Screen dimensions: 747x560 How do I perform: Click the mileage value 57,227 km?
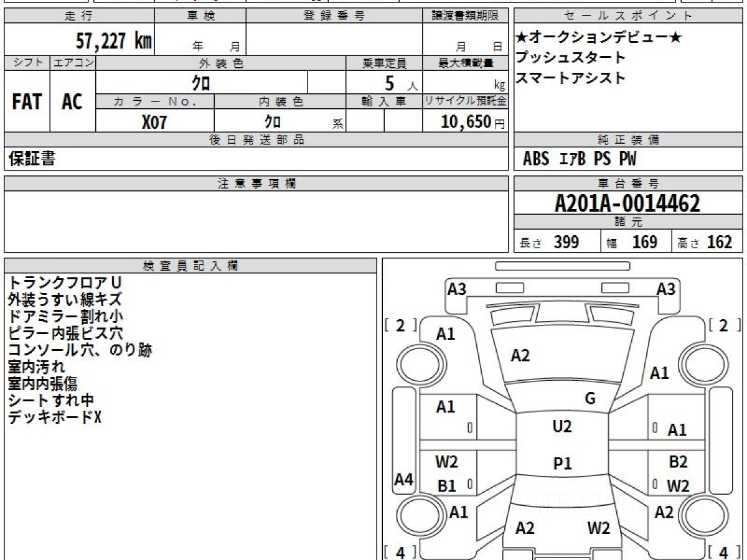click(x=114, y=41)
